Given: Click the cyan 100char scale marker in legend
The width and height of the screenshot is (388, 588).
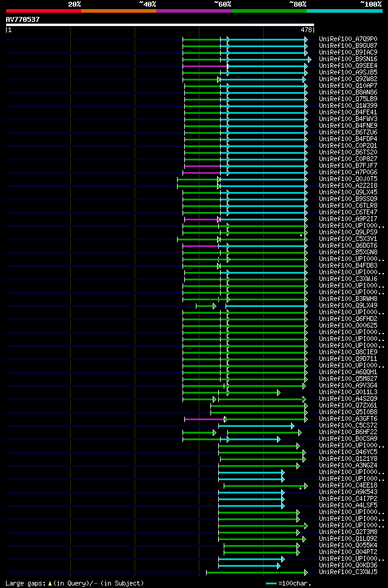Looking at the screenshot, I should (x=271, y=584).
